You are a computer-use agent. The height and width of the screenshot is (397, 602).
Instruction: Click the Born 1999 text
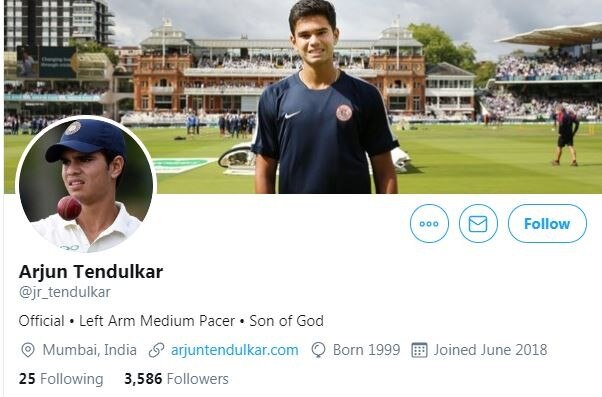pyautogui.click(x=366, y=350)
